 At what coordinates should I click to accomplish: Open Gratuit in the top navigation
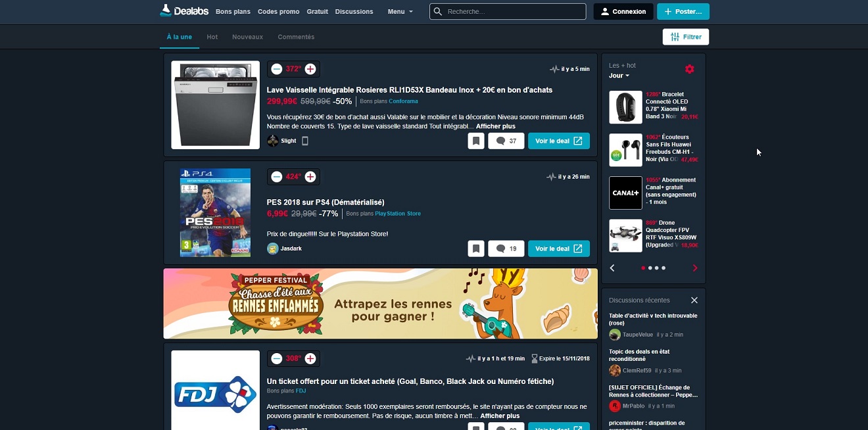pos(317,11)
